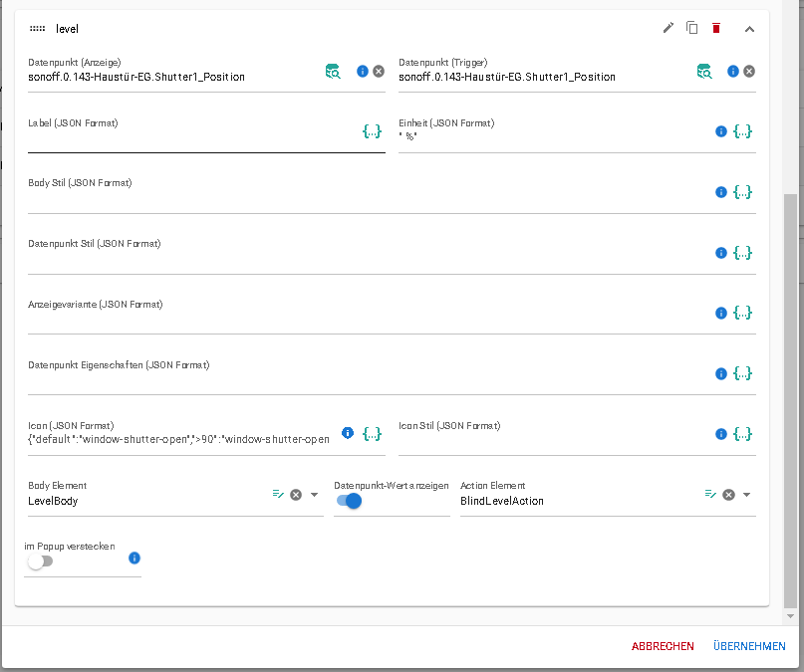Click the ABBRECHEN button

[663, 646]
